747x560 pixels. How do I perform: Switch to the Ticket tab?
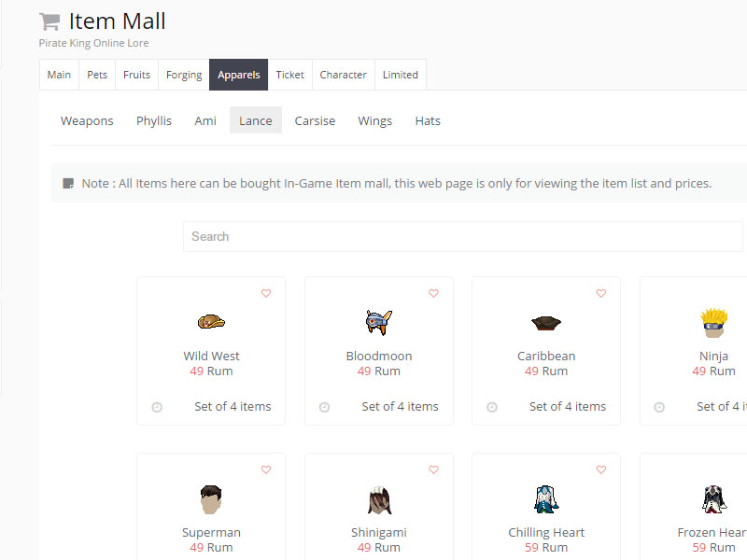click(289, 75)
